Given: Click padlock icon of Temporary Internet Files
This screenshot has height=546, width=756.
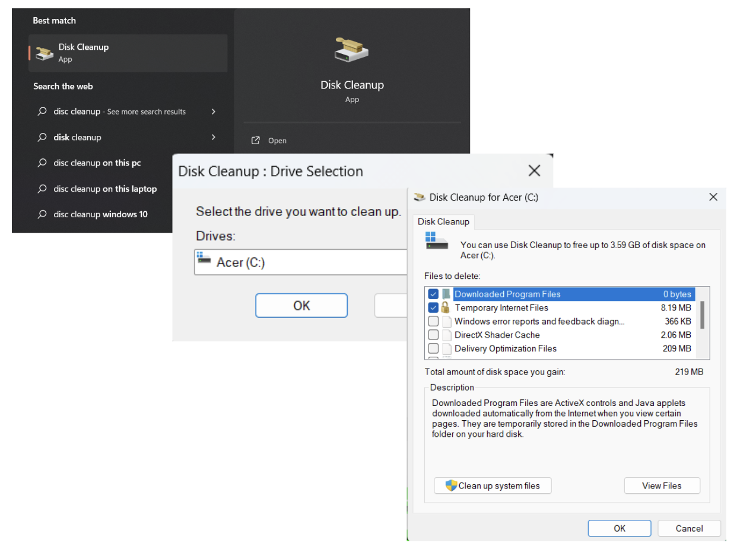Looking at the screenshot, I should 446,307.
